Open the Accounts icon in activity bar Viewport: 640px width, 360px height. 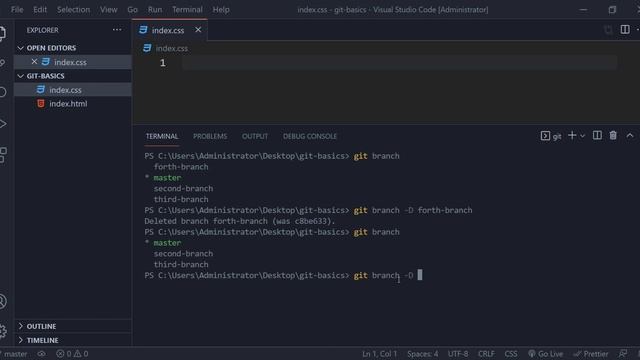(x=2, y=301)
